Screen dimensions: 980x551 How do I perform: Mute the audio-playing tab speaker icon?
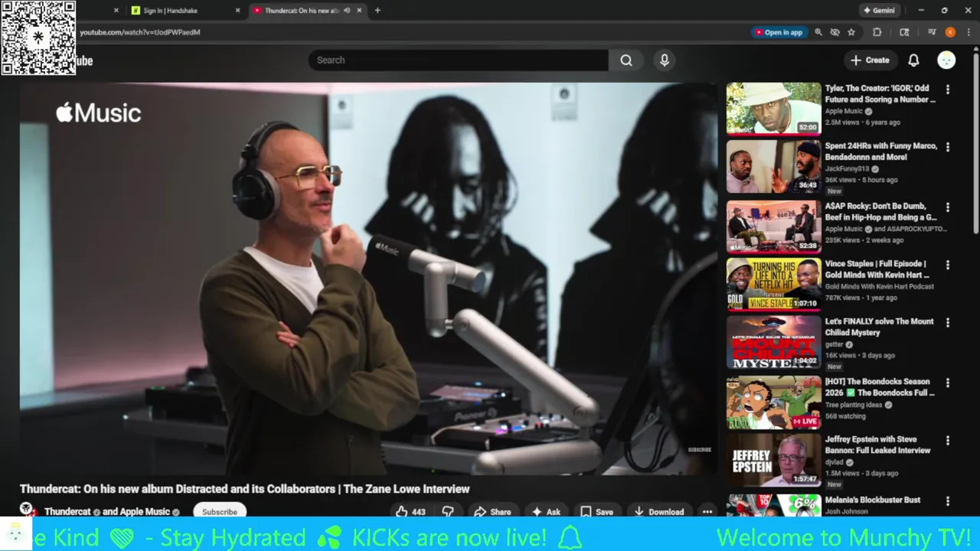tap(347, 11)
